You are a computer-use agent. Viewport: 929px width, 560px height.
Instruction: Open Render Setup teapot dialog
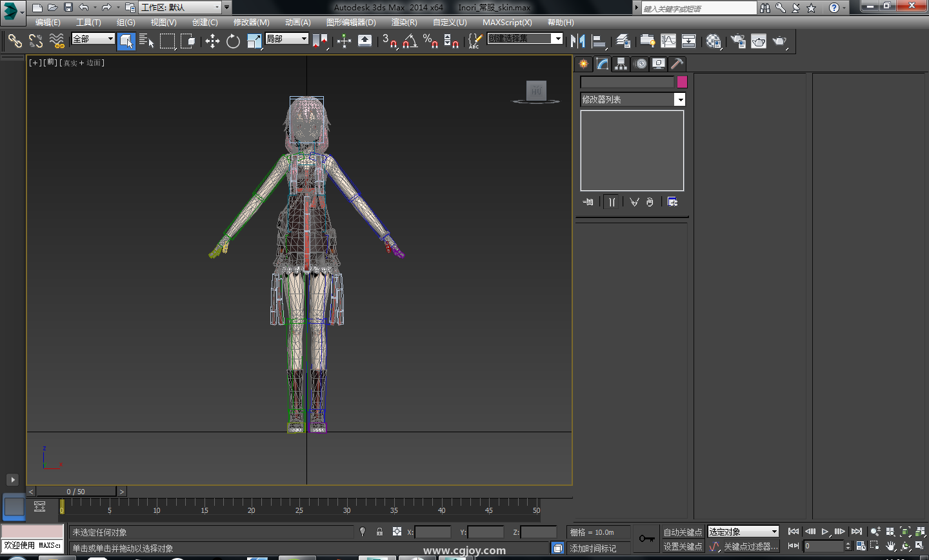(738, 41)
